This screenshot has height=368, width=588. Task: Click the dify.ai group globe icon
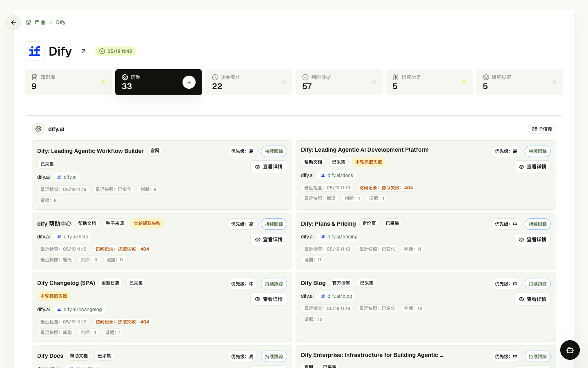[38, 129]
